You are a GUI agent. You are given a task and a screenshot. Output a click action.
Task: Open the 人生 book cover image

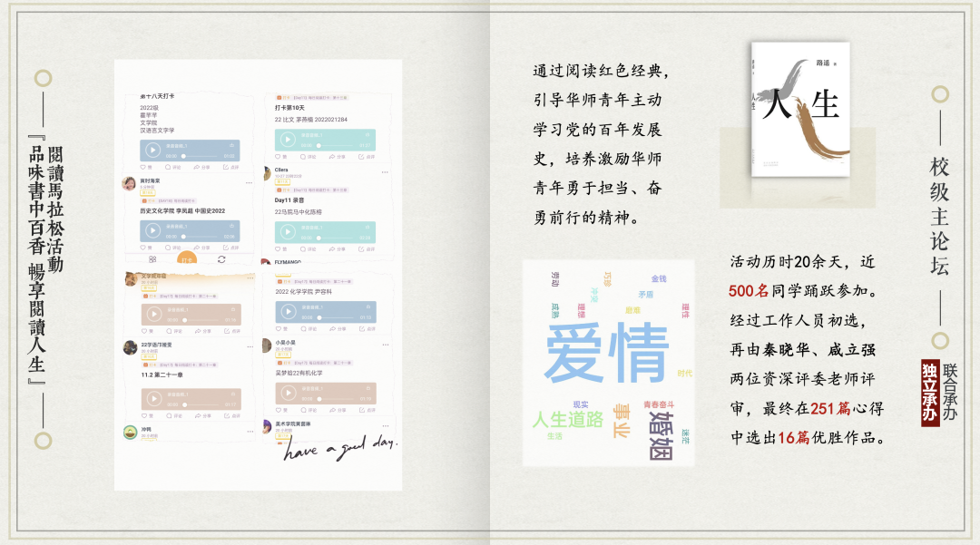coord(800,109)
